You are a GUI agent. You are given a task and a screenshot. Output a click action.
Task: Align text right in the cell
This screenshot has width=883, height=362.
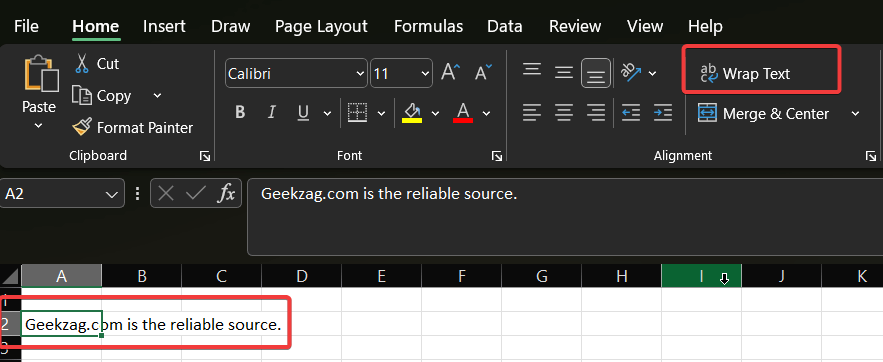point(595,113)
